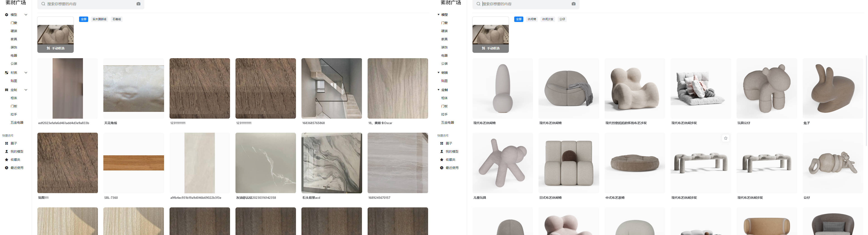Image resolution: width=868 pixels, height=235 pixels.
Task: Open the 1683685765868 staircase thumbnail
Action: tap(332, 88)
